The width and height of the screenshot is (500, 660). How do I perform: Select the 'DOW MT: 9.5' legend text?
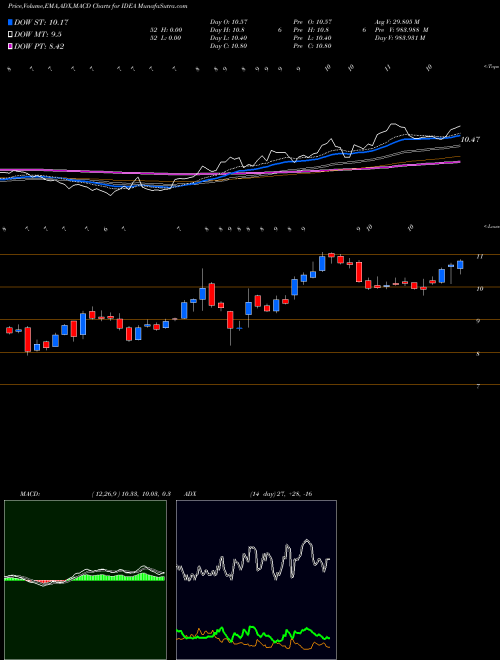[x=39, y=35]
